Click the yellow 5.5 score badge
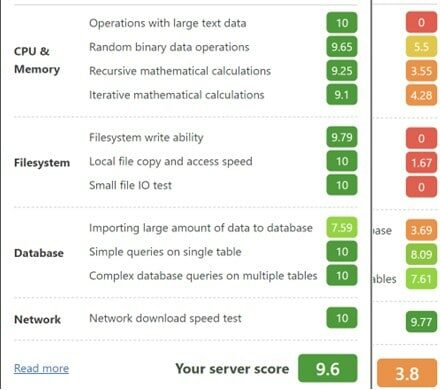440x390 pixels. tap(421, 47)
